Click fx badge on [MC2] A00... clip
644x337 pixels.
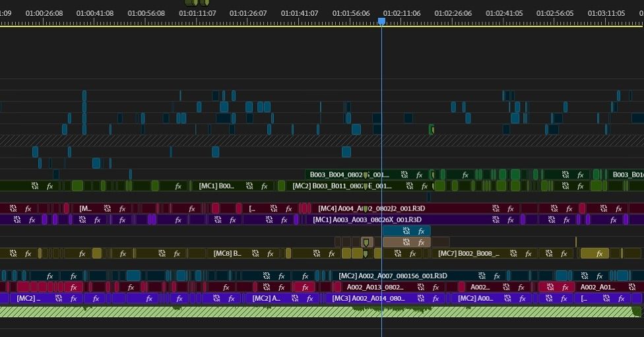click(x=523, y=299)
